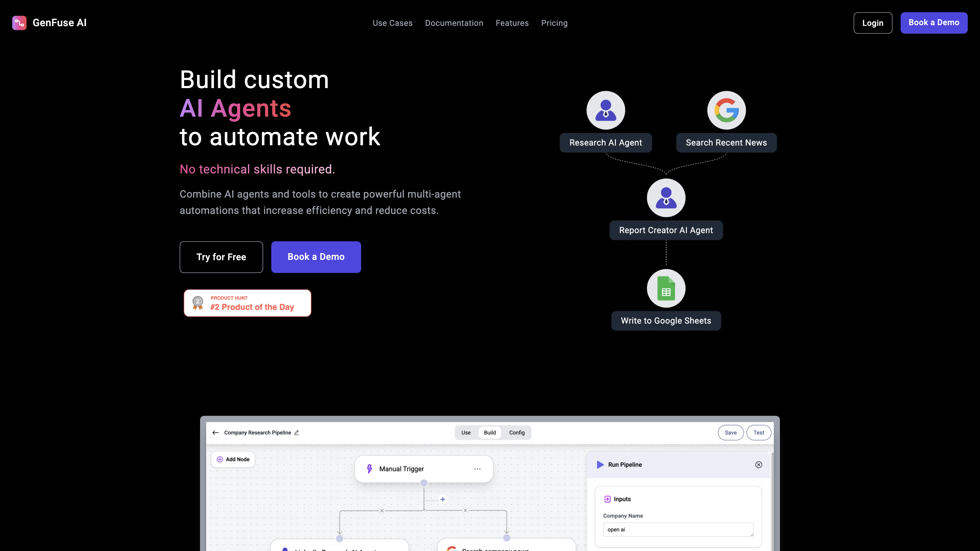The height and width of the screenshot is (551, 980).
Task: Click the lightning icon on Manual Trigger node
Action: [370, 468]
